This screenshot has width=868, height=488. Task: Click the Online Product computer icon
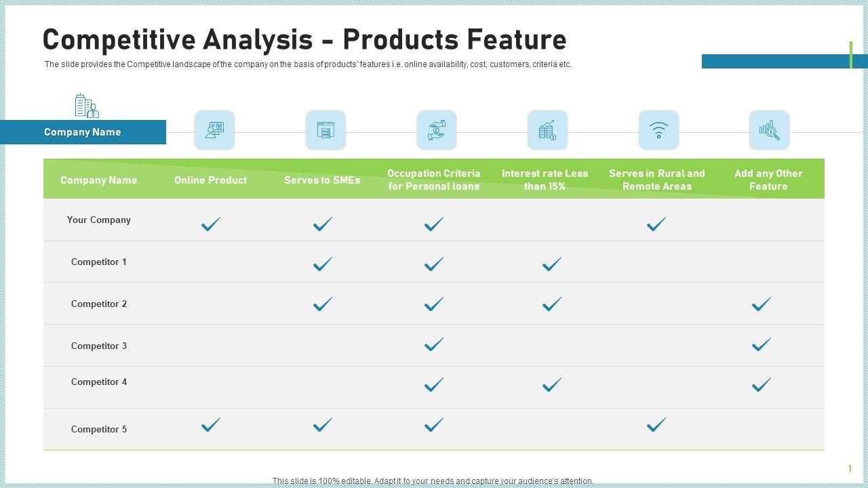(x=214, y=129)
